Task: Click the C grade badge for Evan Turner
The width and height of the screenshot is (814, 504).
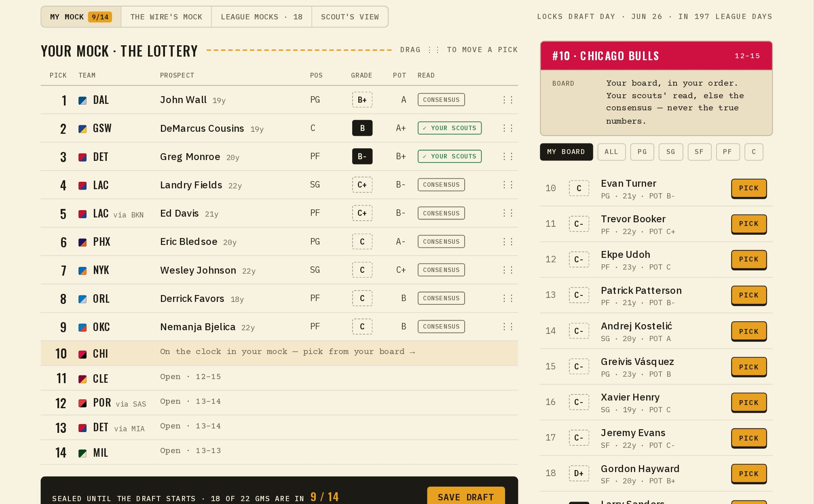Action: (579, 188)
